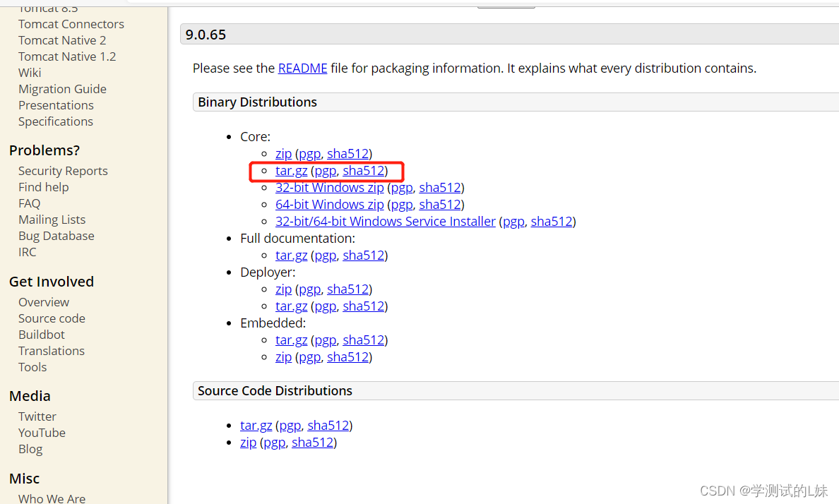Download the Deployer tar.gz

(x=291, y=306)
